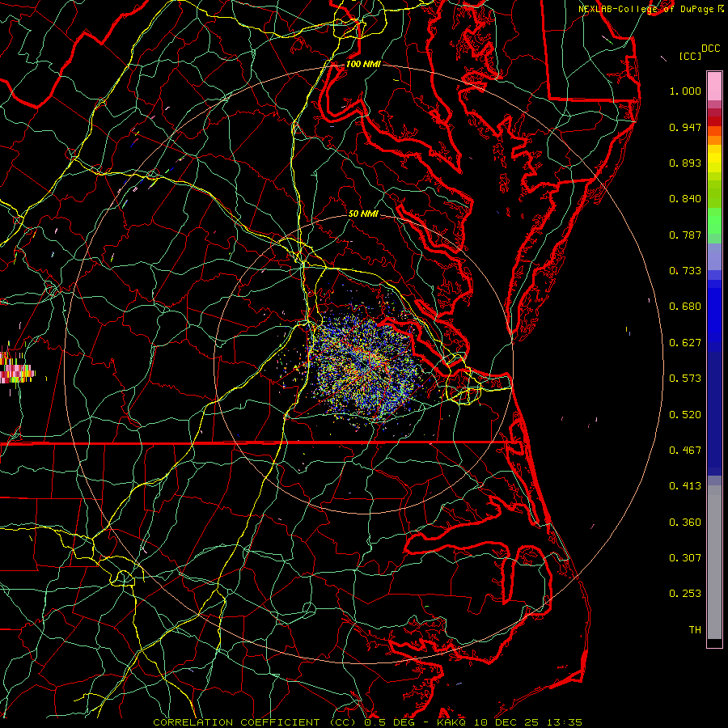Select the 0.467 legend value
Image resolution: width=728 pixels, height=728 pixels.
(685, 451)
